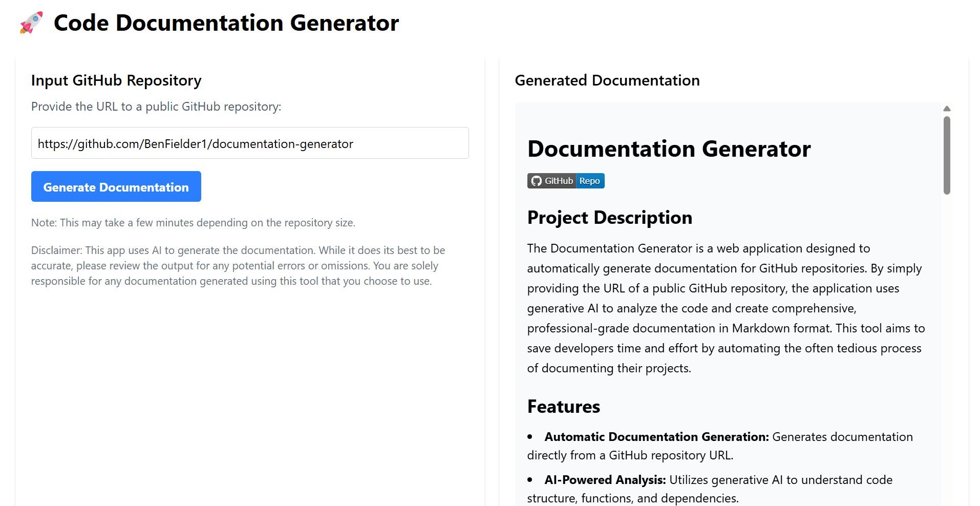Select the Documentation Generator heading
The height and width of the screenshot is (506, 980).
pyautogui.click(x=669, y=149)
